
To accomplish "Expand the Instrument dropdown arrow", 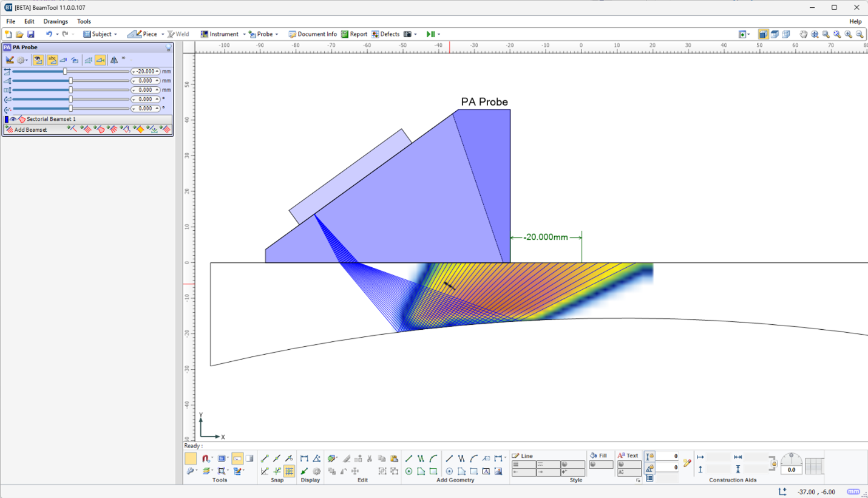I will click(245, 34).
